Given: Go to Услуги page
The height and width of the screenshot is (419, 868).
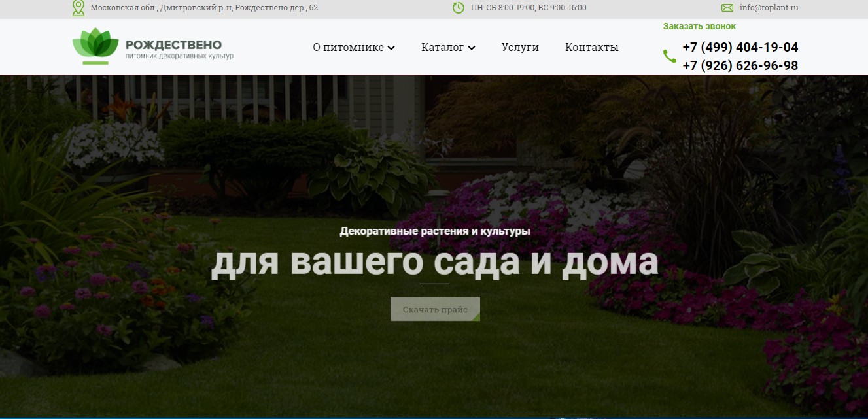Looking at the screenshot, I should (520, 47).
